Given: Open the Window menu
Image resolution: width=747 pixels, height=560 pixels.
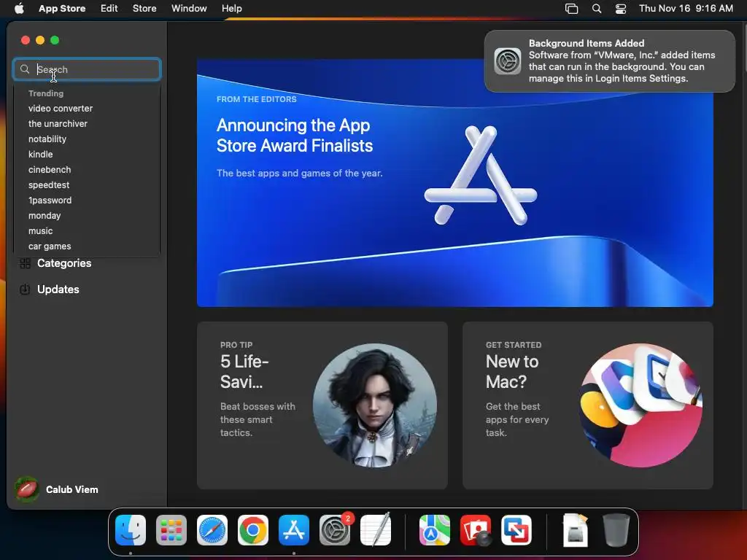Looking at the screenshot, I should tap(189, 8).
